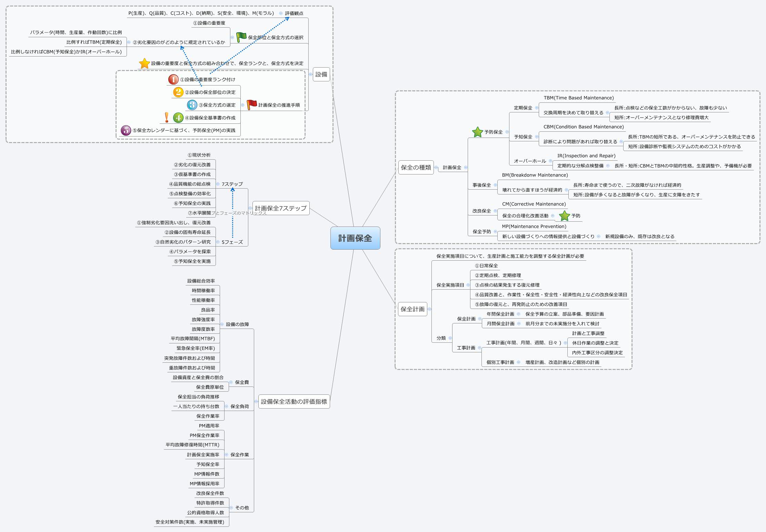The width and height of the screenshot is (766, 532).
Task: Select the 設備総合効率 node
Action: pos(202,281)
